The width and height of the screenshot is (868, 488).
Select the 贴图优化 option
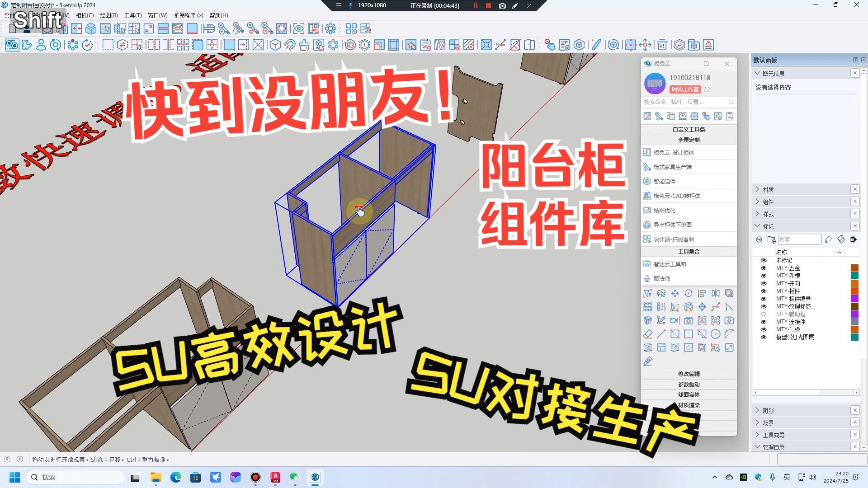689,210
